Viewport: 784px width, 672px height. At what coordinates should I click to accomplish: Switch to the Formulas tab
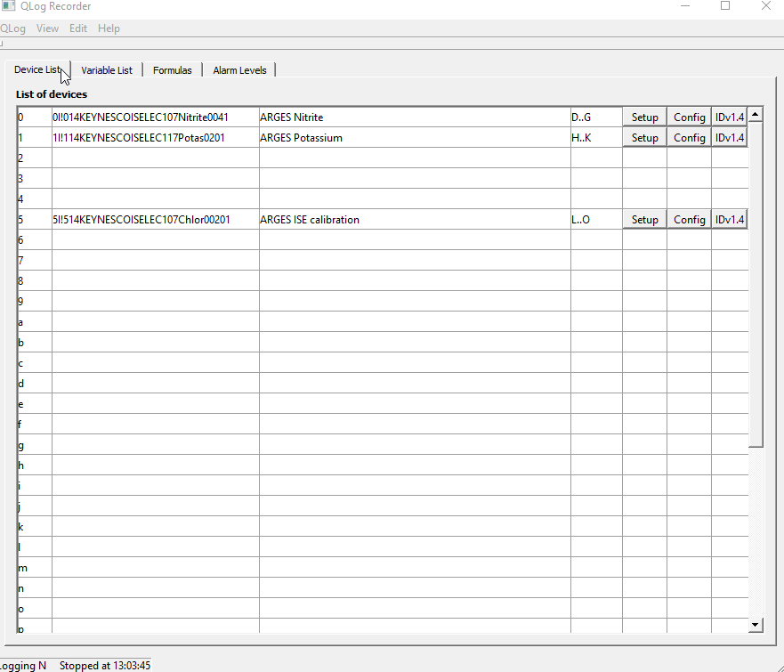point(172,70)
